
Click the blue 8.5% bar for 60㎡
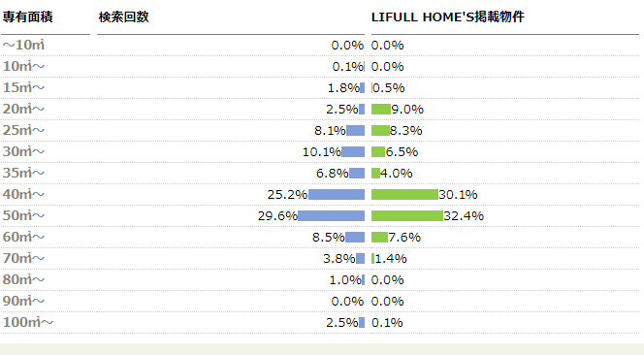pos(355,237)
